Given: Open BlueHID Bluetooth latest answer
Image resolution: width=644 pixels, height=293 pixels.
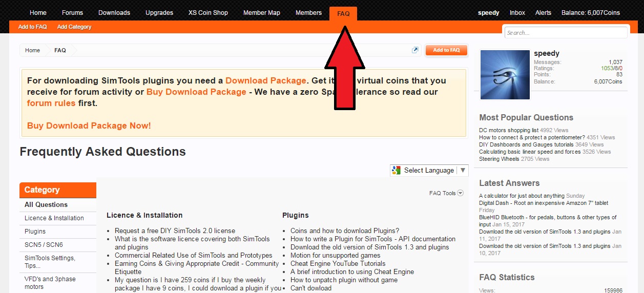Looking at the screenshot, I should [x=548, y=221].
